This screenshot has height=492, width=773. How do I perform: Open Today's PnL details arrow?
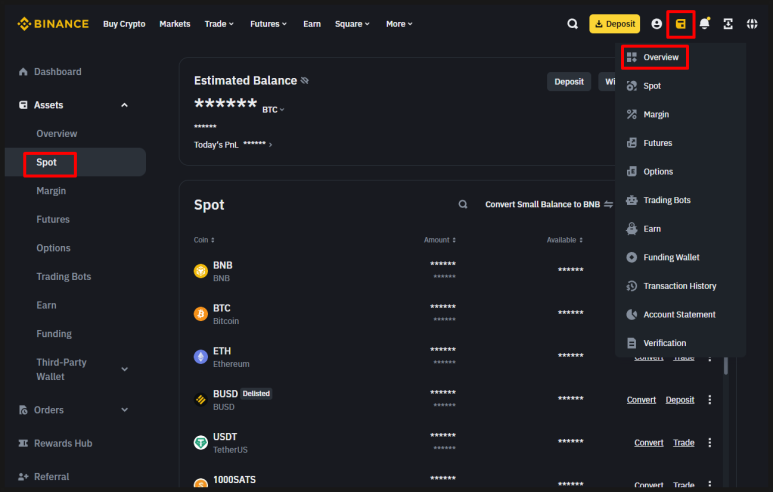[x=270, y=145]
